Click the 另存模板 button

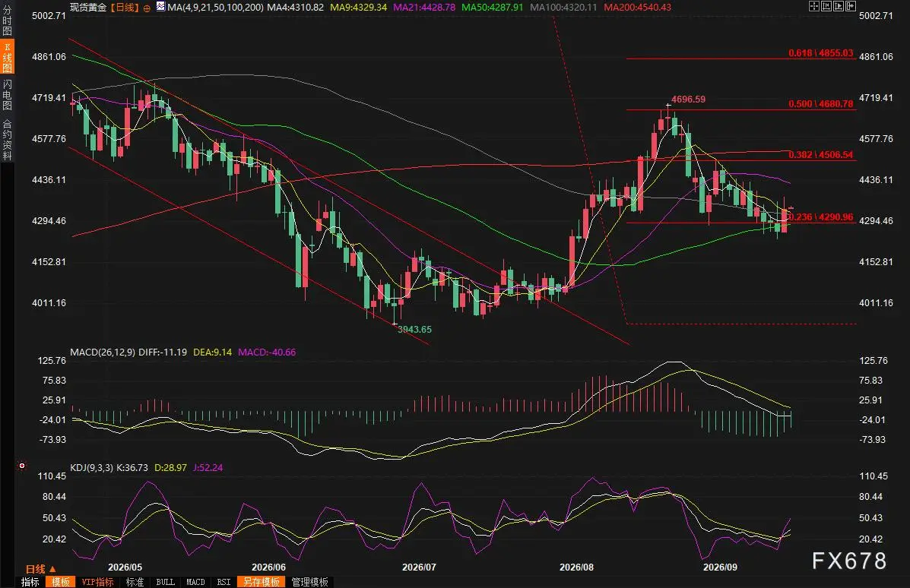pyautogui.click(x=262, y=582)
